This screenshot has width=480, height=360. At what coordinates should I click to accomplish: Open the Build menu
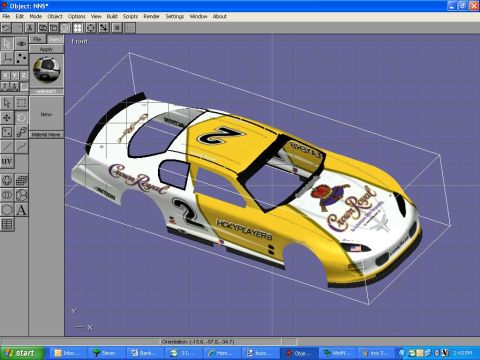click(x=112, y=16)
